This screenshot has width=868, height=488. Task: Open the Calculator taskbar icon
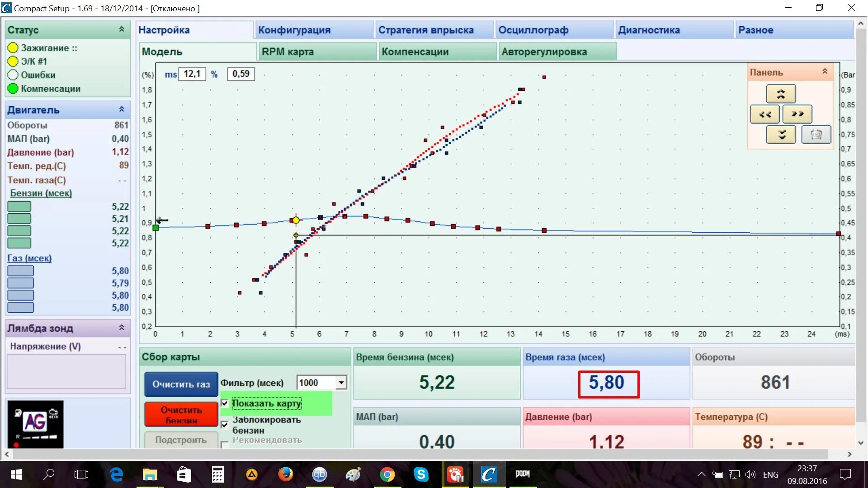tap(217, 474)
